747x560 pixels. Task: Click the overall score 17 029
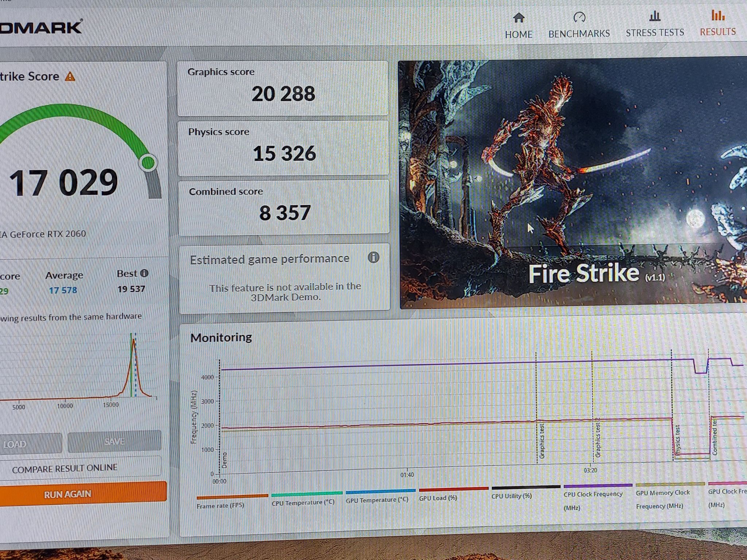tap(63, 182)
